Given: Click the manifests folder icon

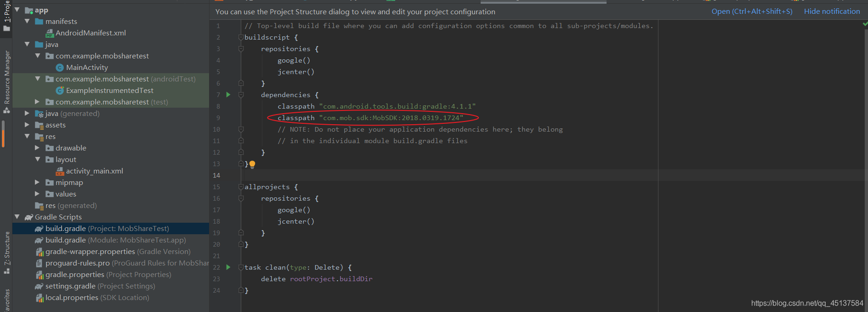Looking at the screenshot, I should (39, 22).
